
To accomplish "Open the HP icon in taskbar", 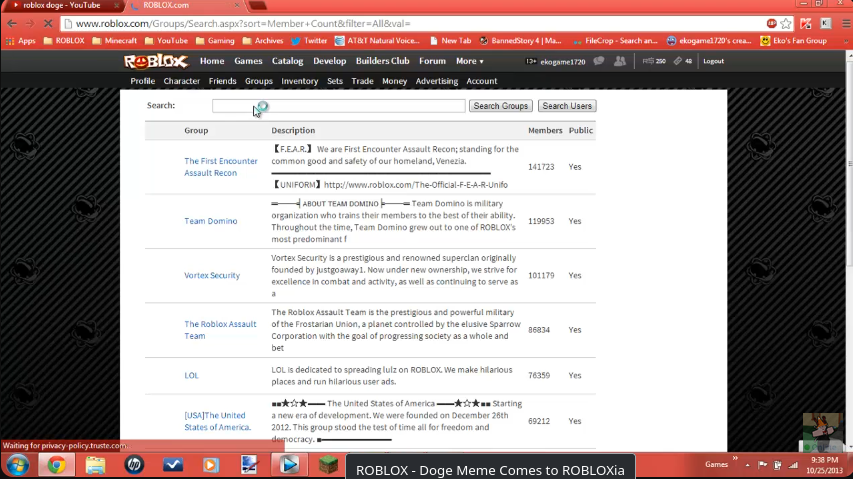I will pyautogui.click(x=134, y=465).
